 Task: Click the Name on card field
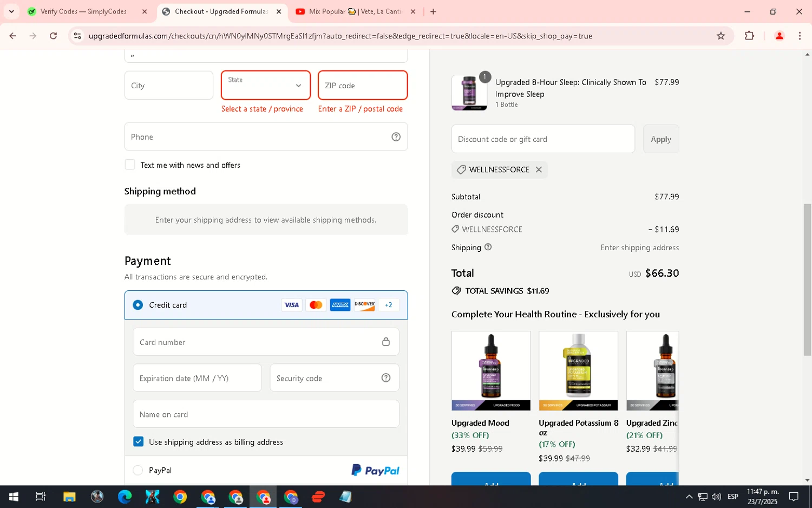click(x=266, y=414)
